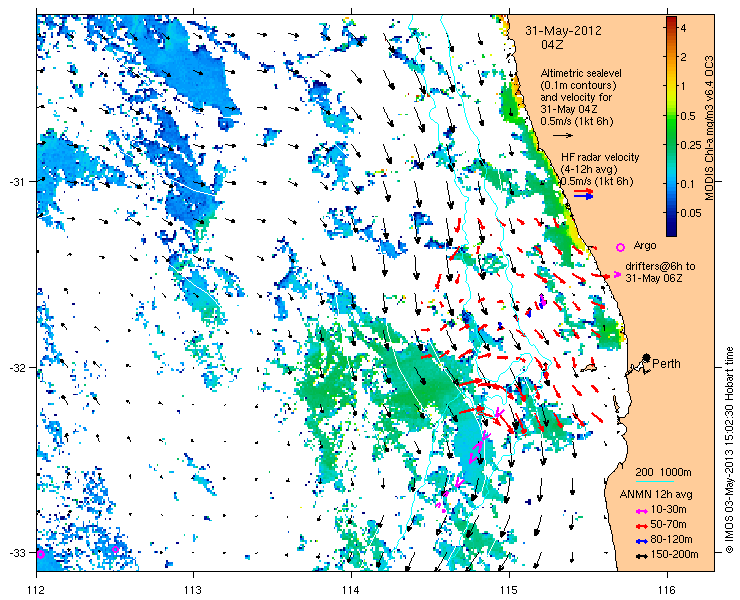Click the "10-30m" depth label
This screenshot has height=600, width=740.
(668, 510)
